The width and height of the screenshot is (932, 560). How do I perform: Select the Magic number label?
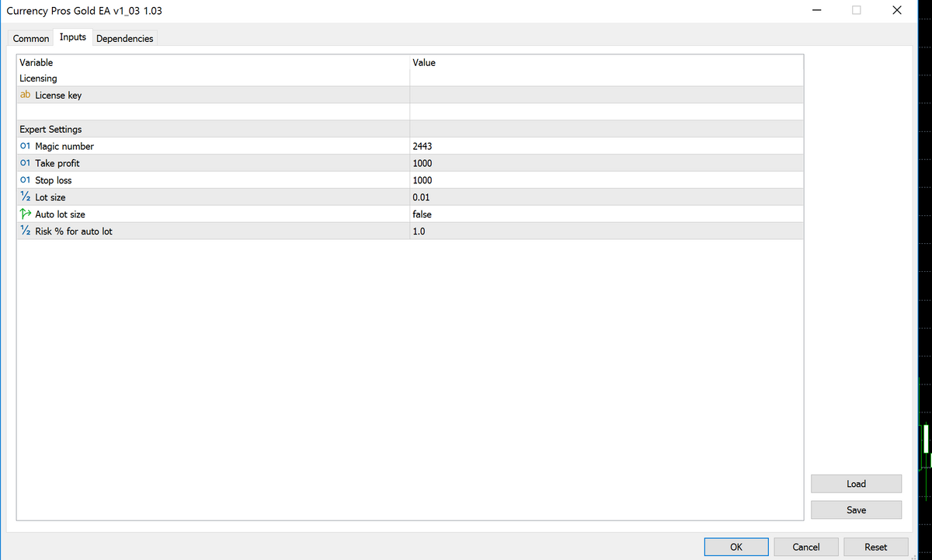click(x=64, y=146)
